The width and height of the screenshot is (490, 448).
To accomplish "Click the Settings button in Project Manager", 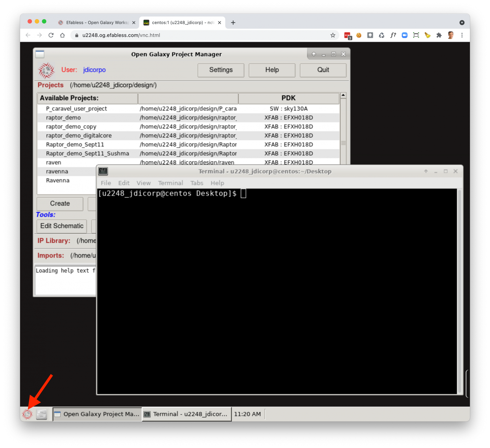I will (221, 70).
